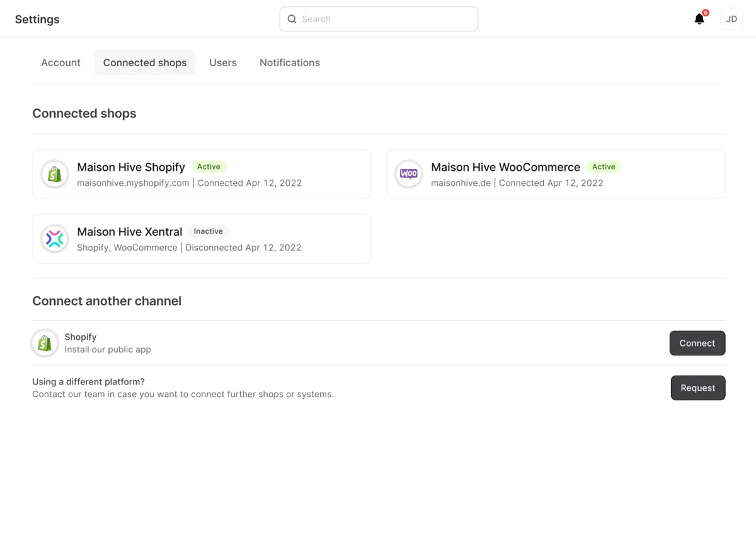Open the Maison Hive Shopify shop card
756x559 pixels.
pos(202,175)
